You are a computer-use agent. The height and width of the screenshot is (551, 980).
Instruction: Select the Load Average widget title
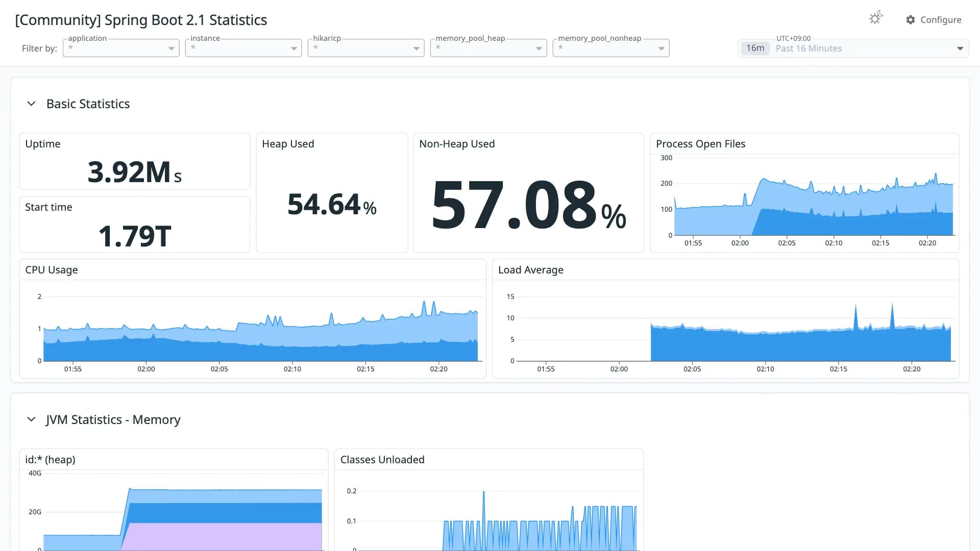click(531, 270)
